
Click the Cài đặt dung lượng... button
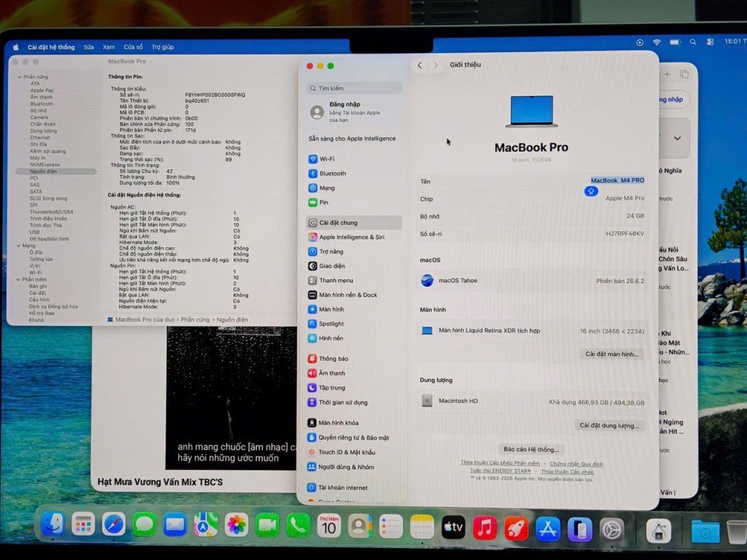(609, 425)
